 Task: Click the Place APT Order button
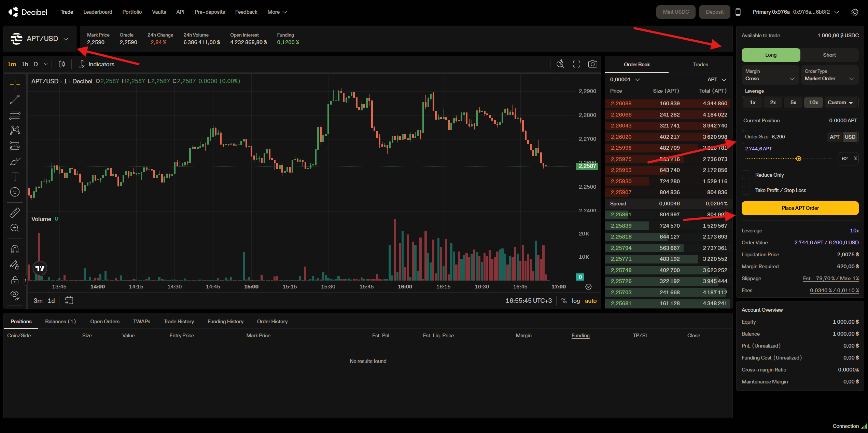[800, 208]
